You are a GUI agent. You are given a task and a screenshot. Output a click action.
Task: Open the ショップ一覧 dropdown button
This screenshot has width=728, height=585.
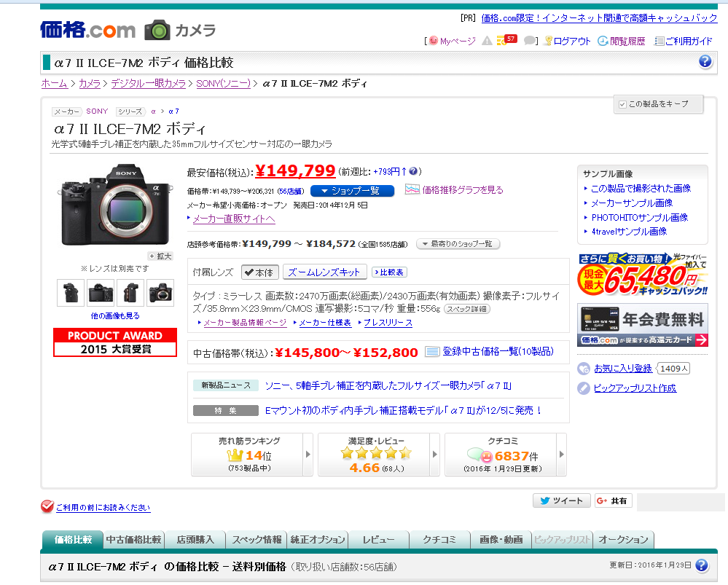[352, 191]
